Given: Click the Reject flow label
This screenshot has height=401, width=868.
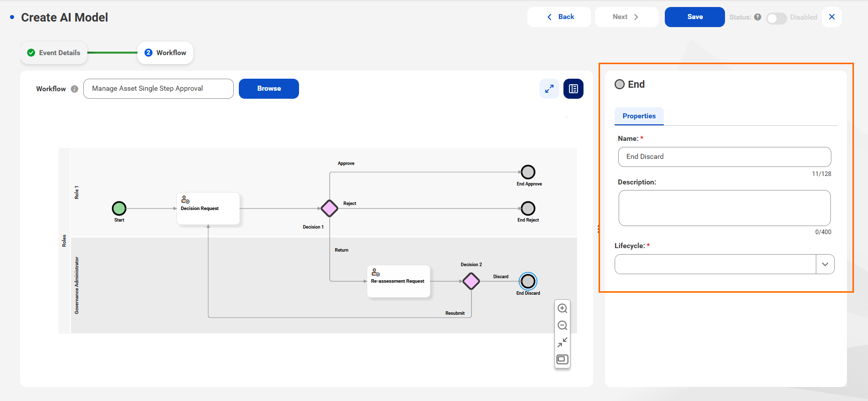Looking at the screenshot, I should (x=350, y=204).
